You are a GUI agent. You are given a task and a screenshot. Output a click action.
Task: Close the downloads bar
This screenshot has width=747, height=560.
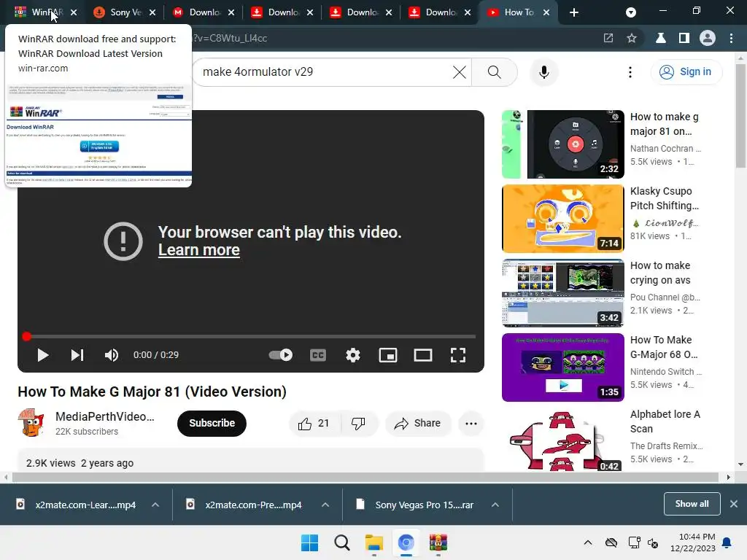pos(734,504)
